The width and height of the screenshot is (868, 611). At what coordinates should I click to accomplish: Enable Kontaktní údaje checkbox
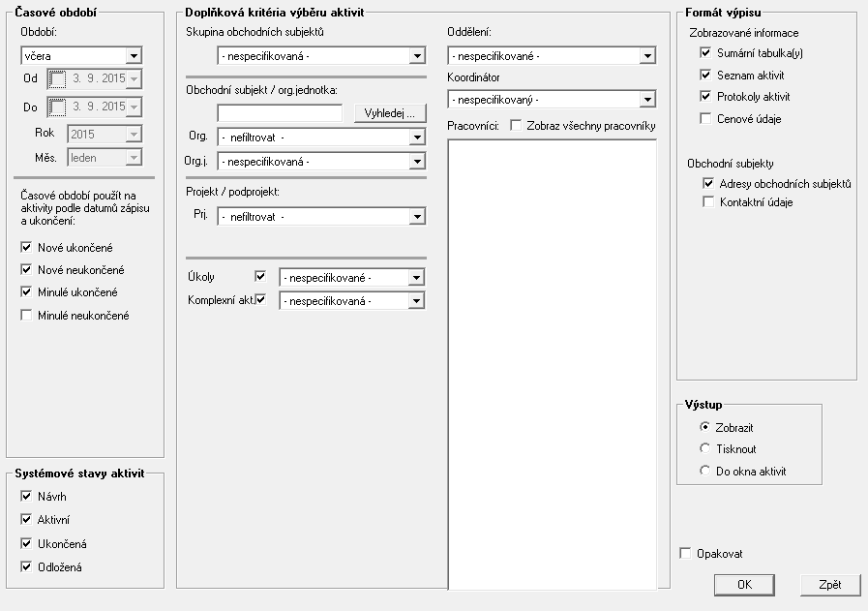(708, 201)
